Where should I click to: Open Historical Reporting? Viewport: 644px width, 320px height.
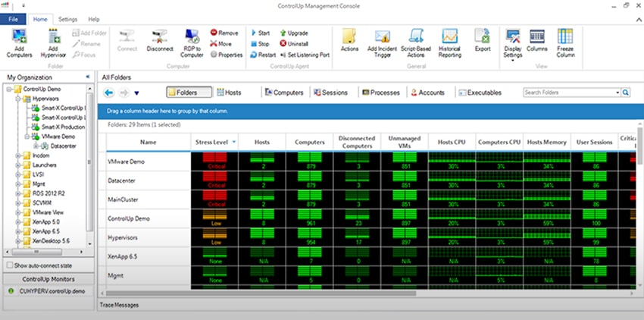pos(450,42)
